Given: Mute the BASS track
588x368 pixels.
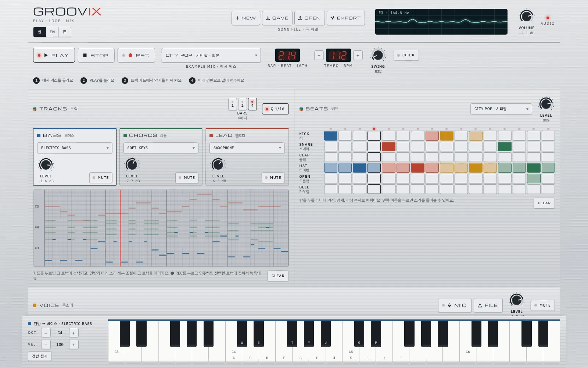Looking at the screenshot, I should click(x=101, y=178).
